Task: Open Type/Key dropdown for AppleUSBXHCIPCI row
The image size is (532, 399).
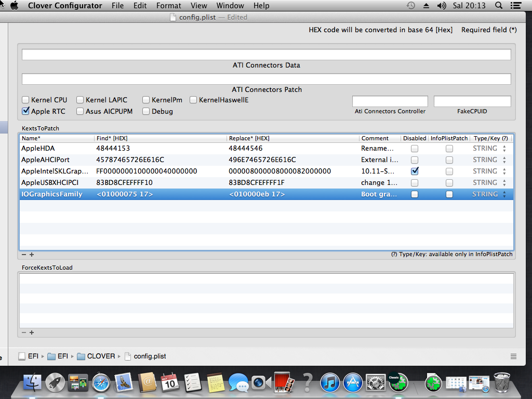Action: click(x=504, y=182)
